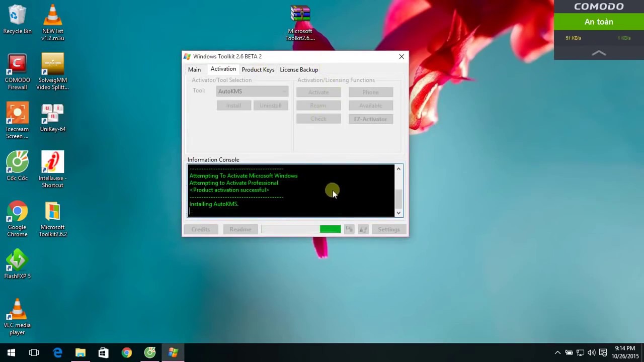
Task: Click the Phone activation button
Action: point(371,92)
